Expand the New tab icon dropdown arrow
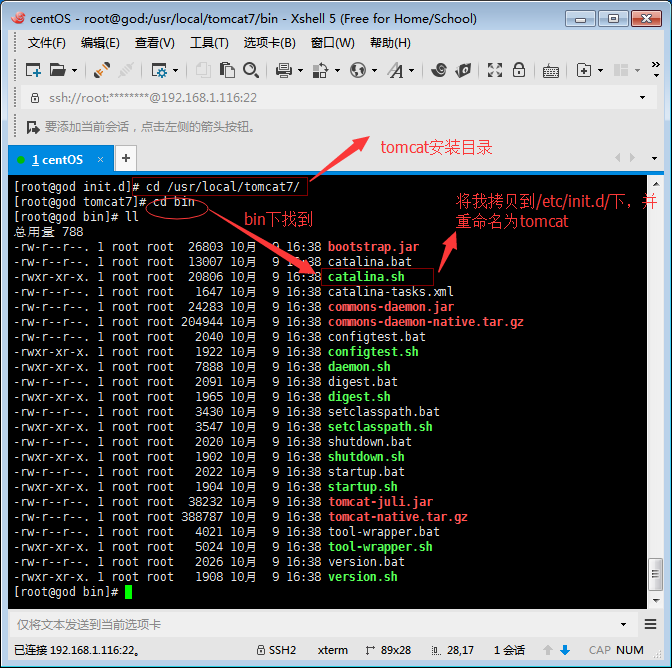Viewport: 672px width, 668px height. (x=600, y=70)
